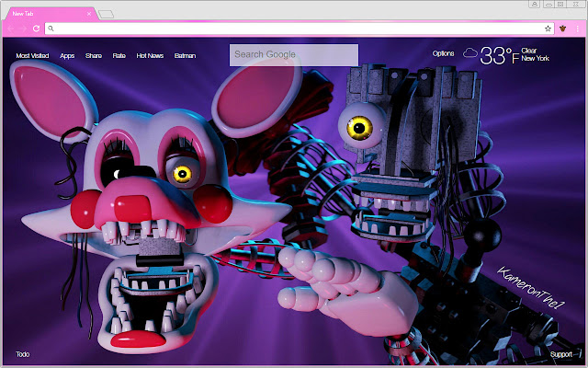The image size is (588, 368).
Task: Click the browser back arrow
Action: coord(11,29)
